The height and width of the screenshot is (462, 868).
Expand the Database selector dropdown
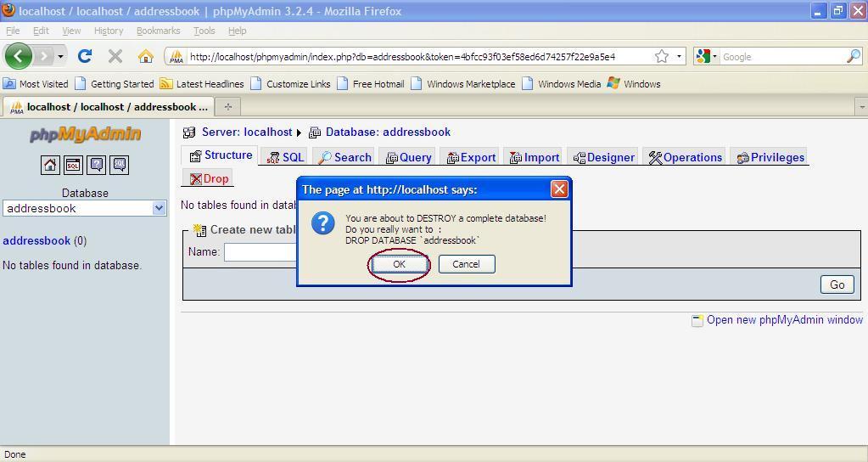point(159,208)
